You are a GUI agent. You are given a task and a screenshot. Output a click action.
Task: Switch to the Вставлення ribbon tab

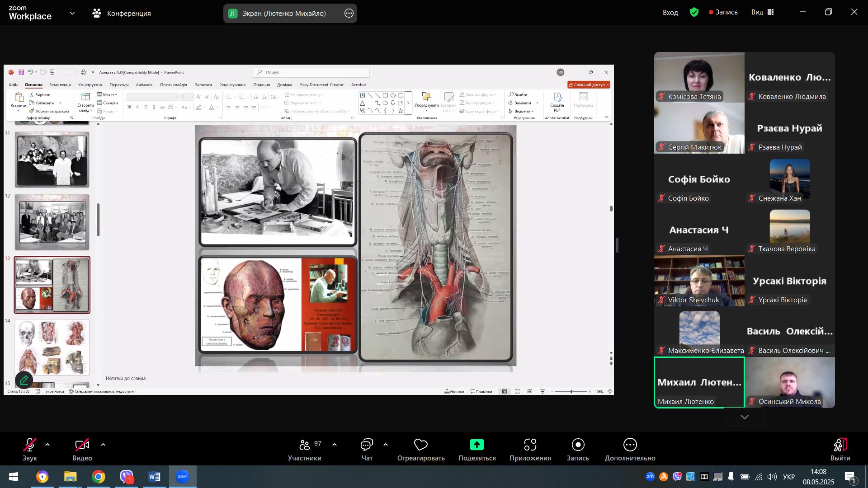point(60,84)
